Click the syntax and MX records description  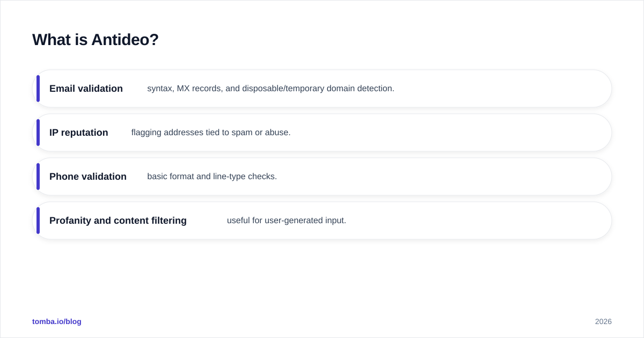[270, 89]
